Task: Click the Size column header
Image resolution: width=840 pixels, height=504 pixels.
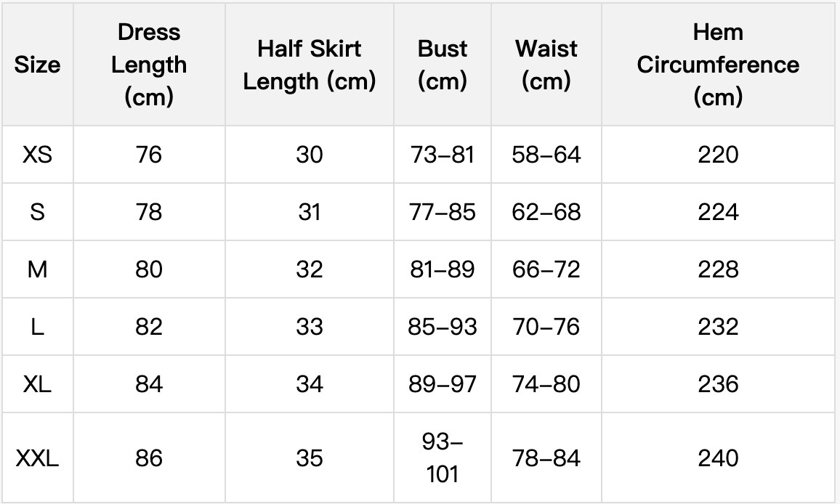Action: coord(38,65)
